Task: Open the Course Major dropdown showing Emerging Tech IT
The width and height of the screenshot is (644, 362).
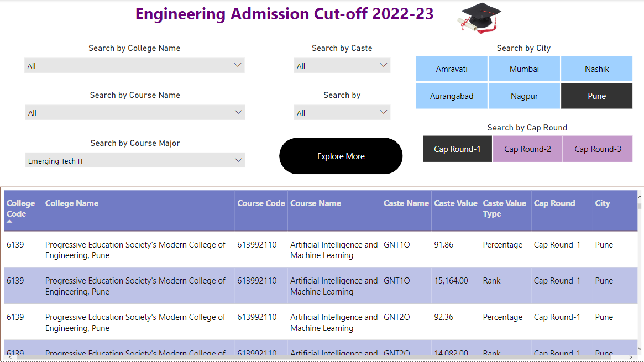Action: point(134,160)
